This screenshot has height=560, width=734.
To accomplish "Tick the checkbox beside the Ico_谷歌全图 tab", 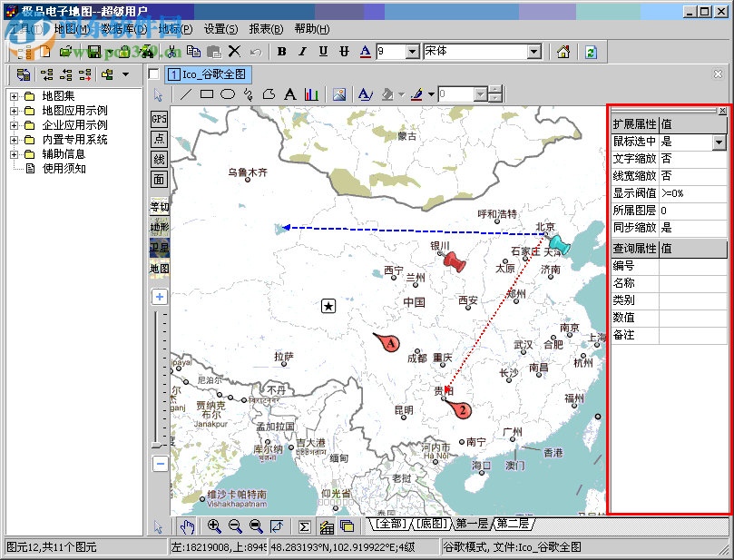I will pos(154,74).
